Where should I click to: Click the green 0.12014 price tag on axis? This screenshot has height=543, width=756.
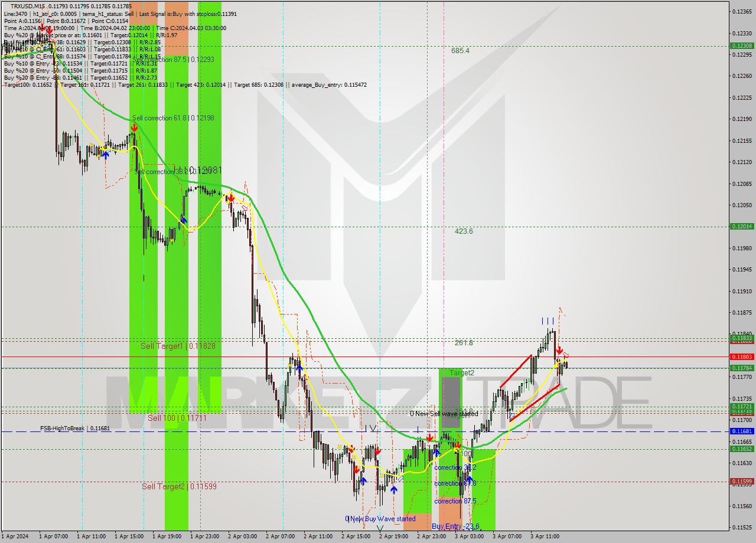(742, 226)
